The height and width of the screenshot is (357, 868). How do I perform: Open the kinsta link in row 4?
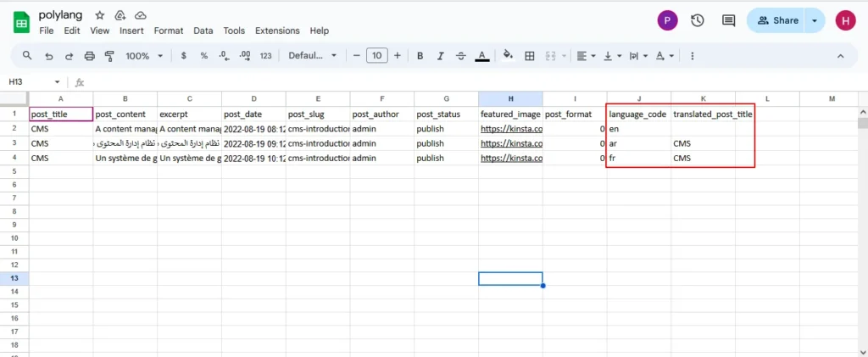tap(511, 158)
